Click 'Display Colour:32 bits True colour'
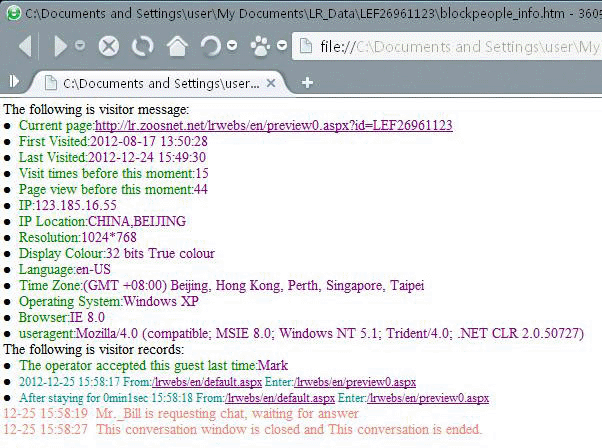 click(x=117, y=253)
